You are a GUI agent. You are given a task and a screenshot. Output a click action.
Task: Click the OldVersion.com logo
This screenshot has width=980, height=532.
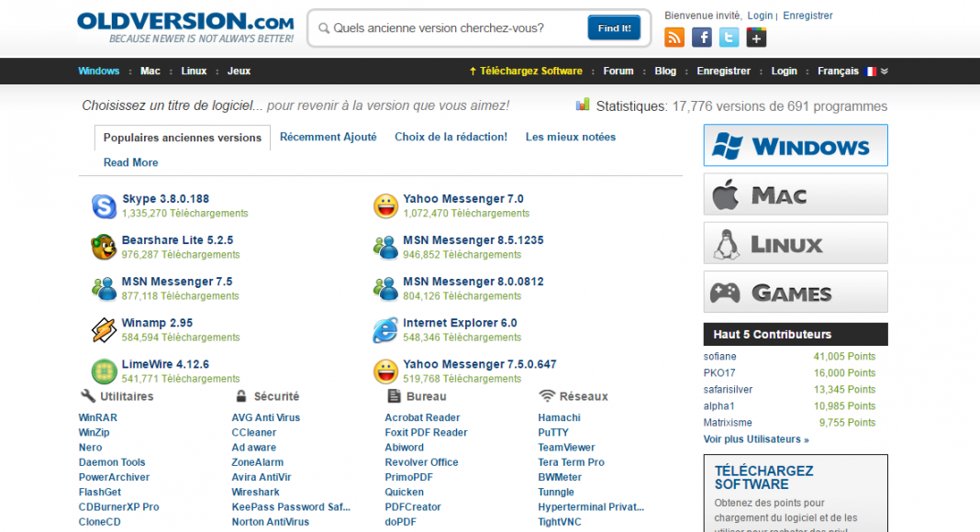tap(185, 28)
